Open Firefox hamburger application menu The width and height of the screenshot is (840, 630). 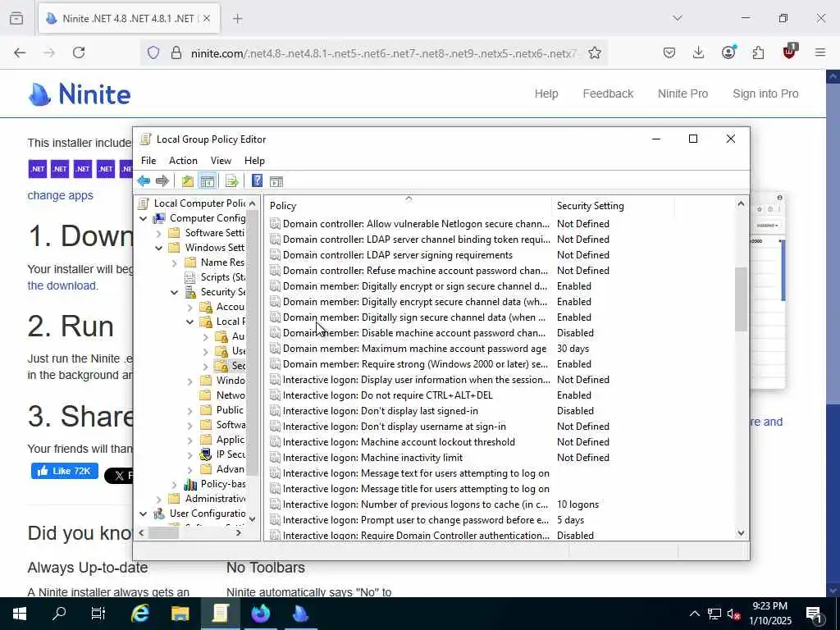point(820,52)
